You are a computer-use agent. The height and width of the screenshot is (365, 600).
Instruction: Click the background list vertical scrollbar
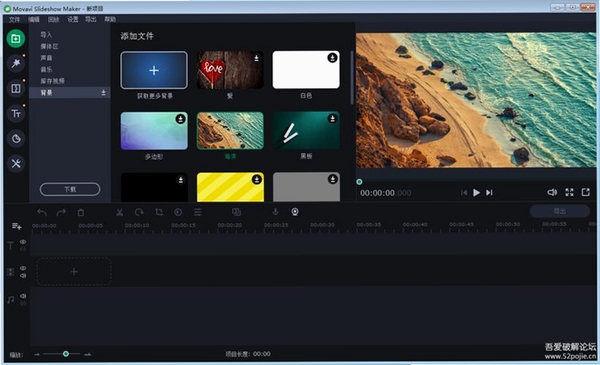(x=352, y=78)
